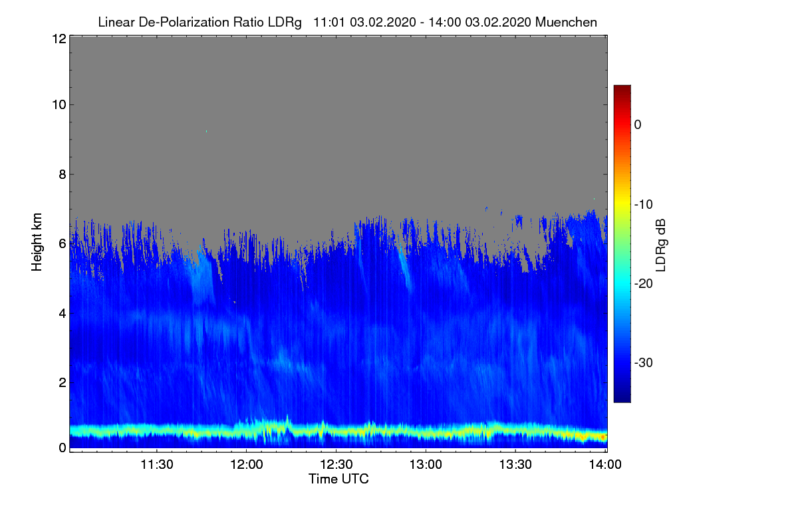
Task: Click the 14:00 time tick label
Action: [605, 465]
